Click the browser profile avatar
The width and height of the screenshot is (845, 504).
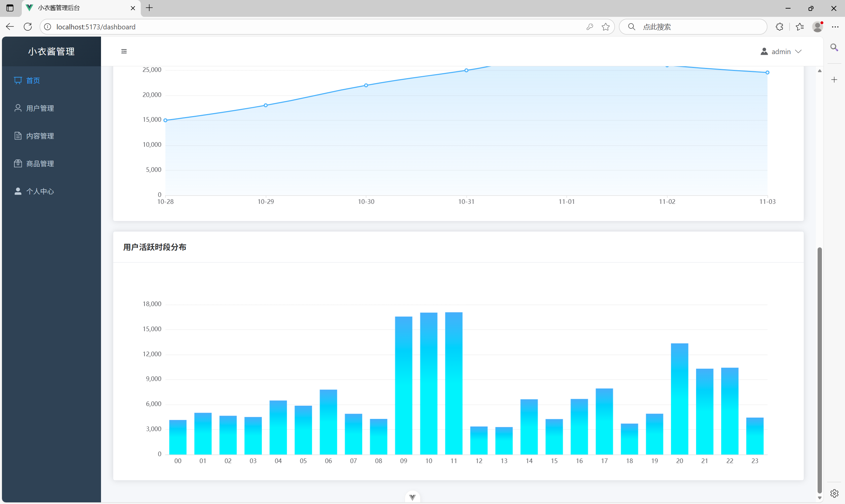coord(818,27)
